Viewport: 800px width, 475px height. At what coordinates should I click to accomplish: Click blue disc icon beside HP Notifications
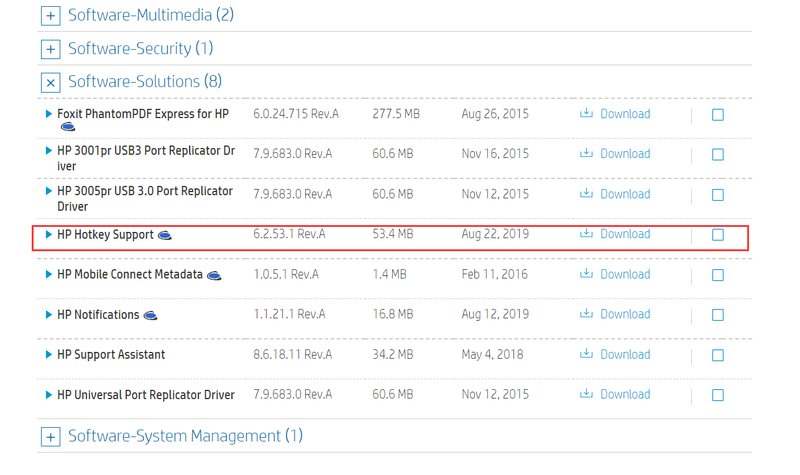point(150,316)
